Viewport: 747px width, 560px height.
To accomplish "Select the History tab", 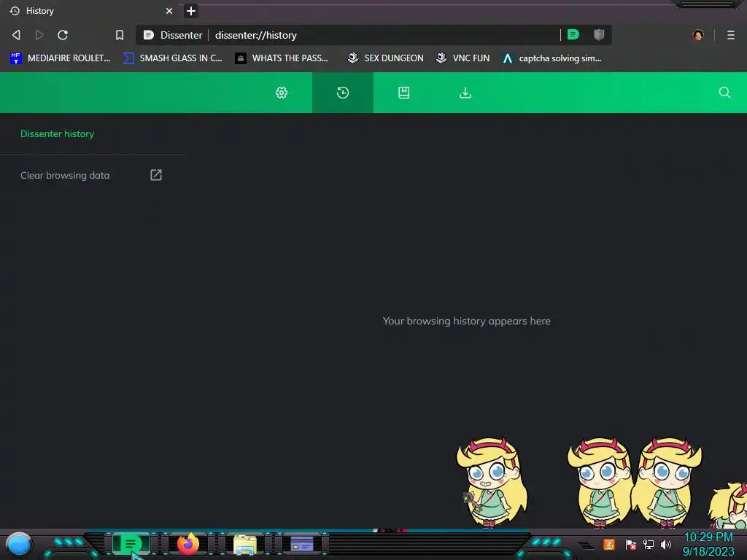I will (90, 11).
